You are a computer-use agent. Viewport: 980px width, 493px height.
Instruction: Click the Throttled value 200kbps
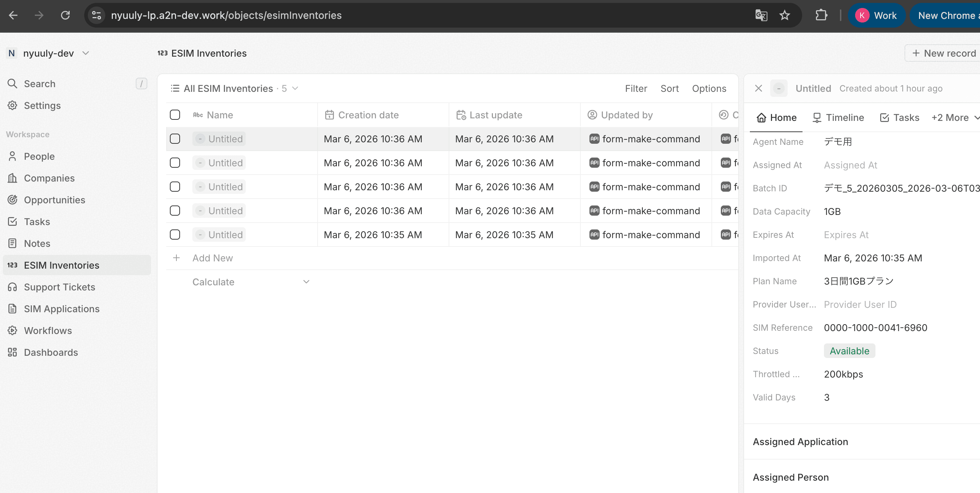click(x=843, y=374)
